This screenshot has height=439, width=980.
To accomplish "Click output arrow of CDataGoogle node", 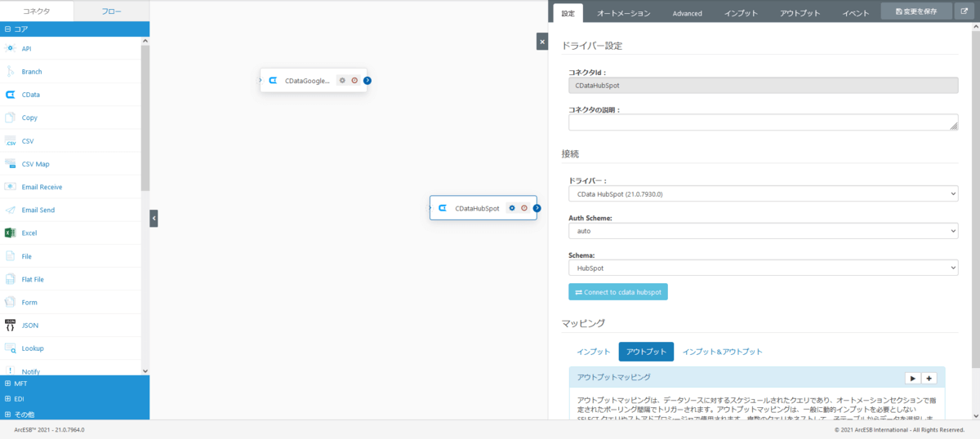I will tap(367, 81).
